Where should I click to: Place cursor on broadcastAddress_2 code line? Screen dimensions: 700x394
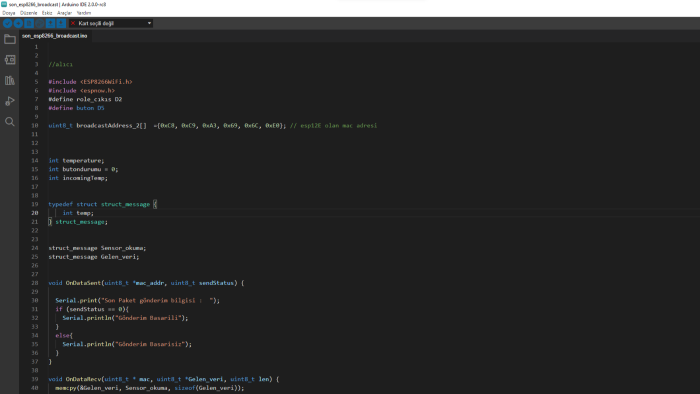click(212, 126)
